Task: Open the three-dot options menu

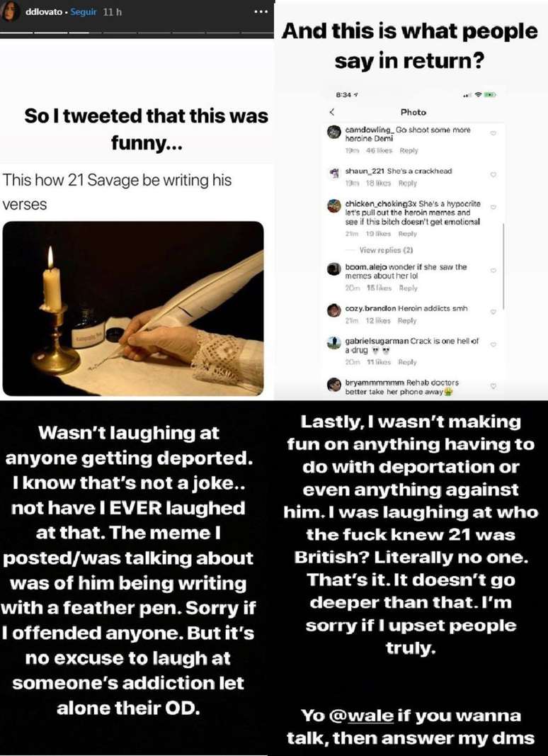Action: pyautogui.click(x=261, y=11)
